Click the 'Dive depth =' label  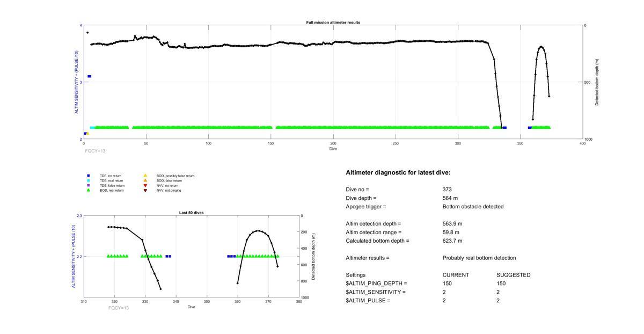pos(361,198)
